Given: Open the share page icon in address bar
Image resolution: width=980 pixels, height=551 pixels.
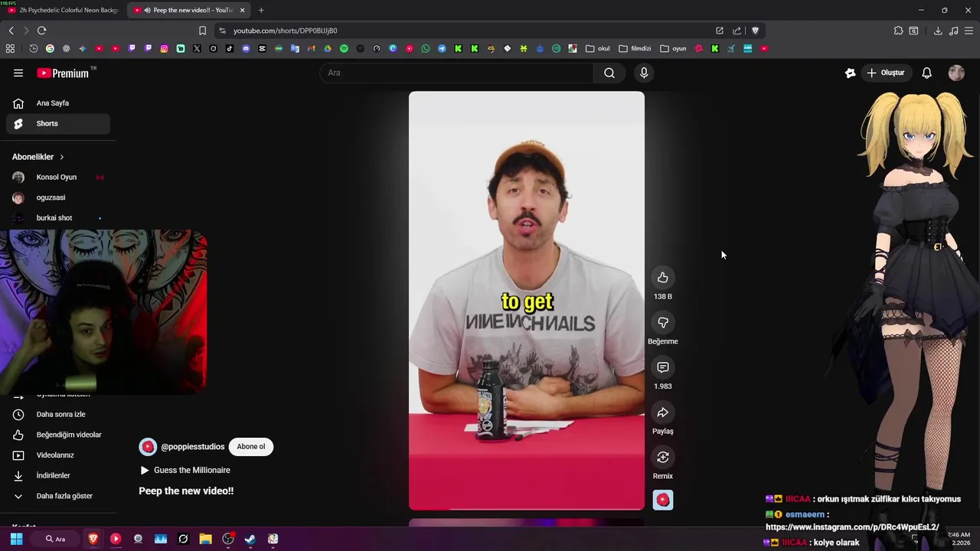Looking at the screenshot, I should (x=737, y=31).
